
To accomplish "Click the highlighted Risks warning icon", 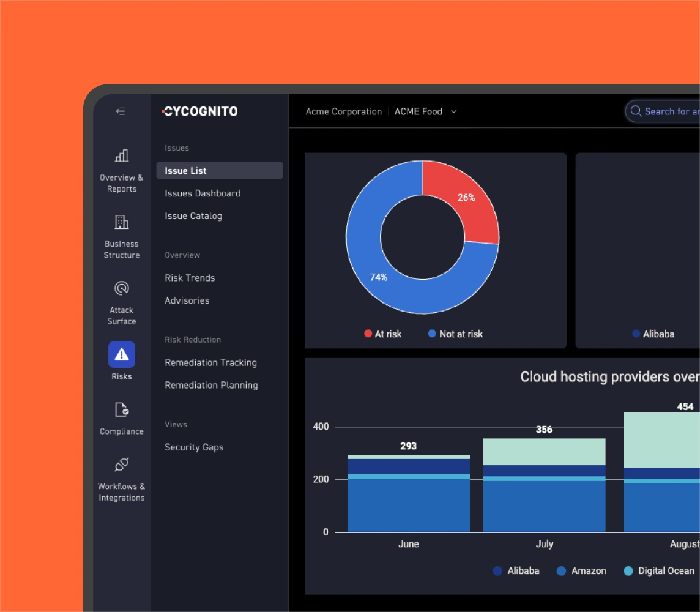I will (x=121, y=354).
